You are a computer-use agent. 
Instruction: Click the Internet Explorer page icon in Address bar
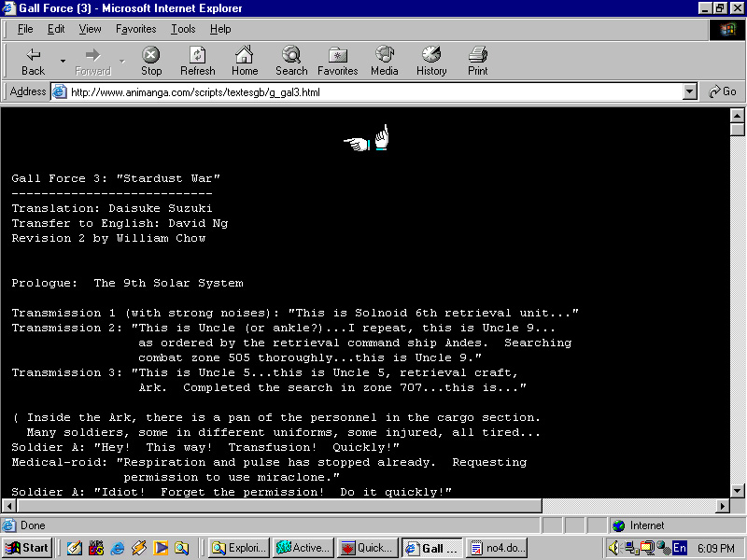[x=59, y=91]
